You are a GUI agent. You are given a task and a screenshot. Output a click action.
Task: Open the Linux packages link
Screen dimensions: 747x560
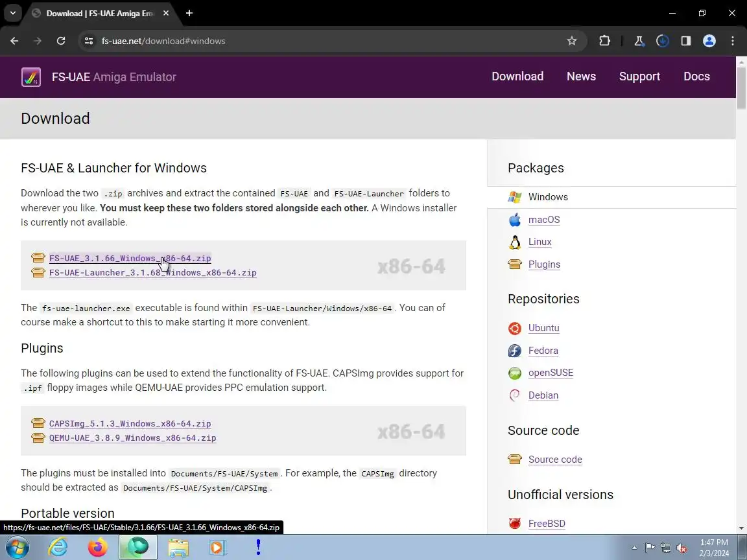pos(539,242)
